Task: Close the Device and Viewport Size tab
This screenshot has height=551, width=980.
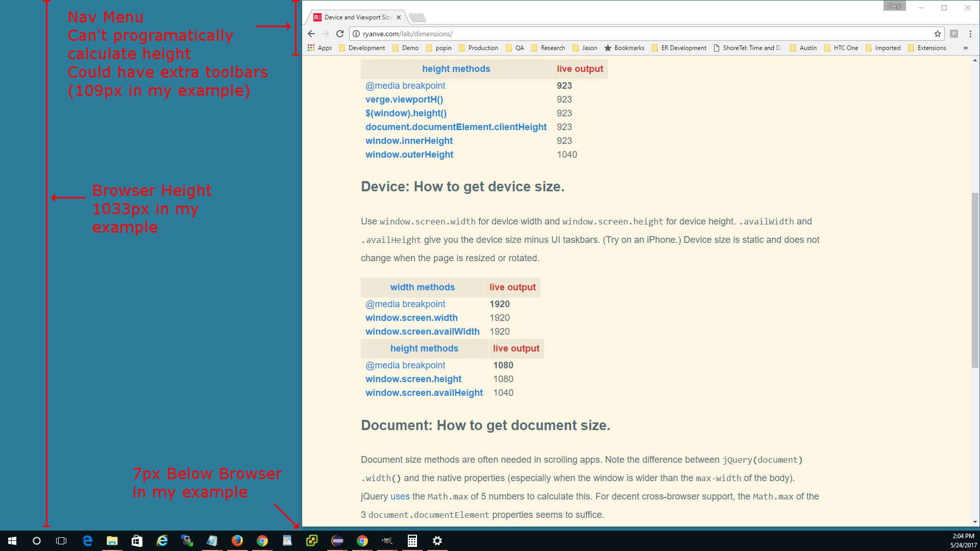Action: coord(399,17)
